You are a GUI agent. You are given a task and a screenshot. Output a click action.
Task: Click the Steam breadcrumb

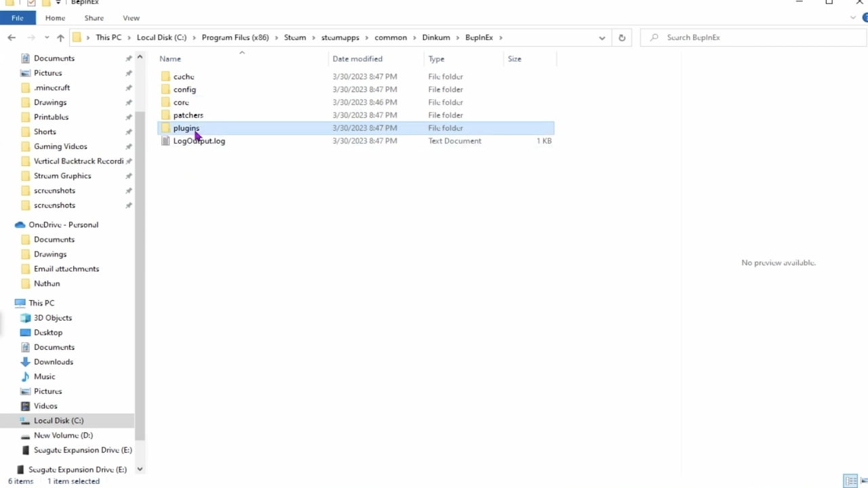coord(295,37)
